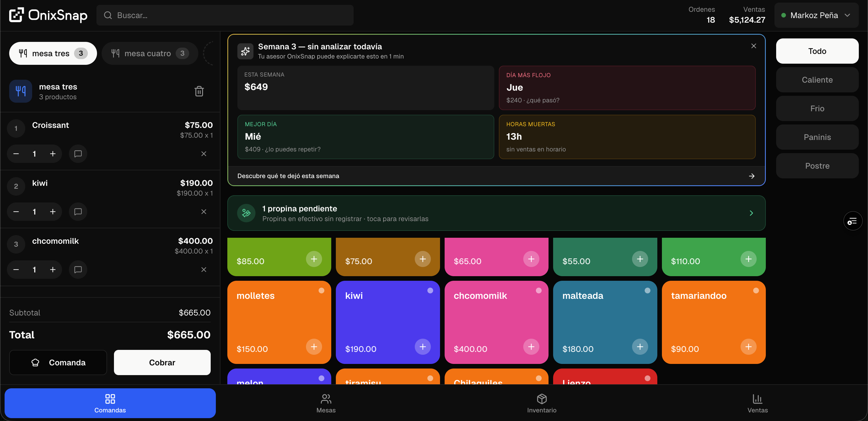Viewport: 868px width, 421px height.
Task: Switch to the mesa cuatro order tab
Action: pos(150,53)
